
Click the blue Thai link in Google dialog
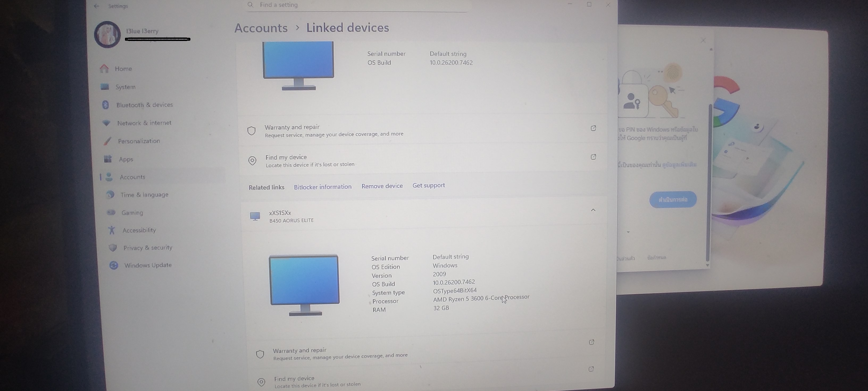pyautogui.click(x=679, y=165)
